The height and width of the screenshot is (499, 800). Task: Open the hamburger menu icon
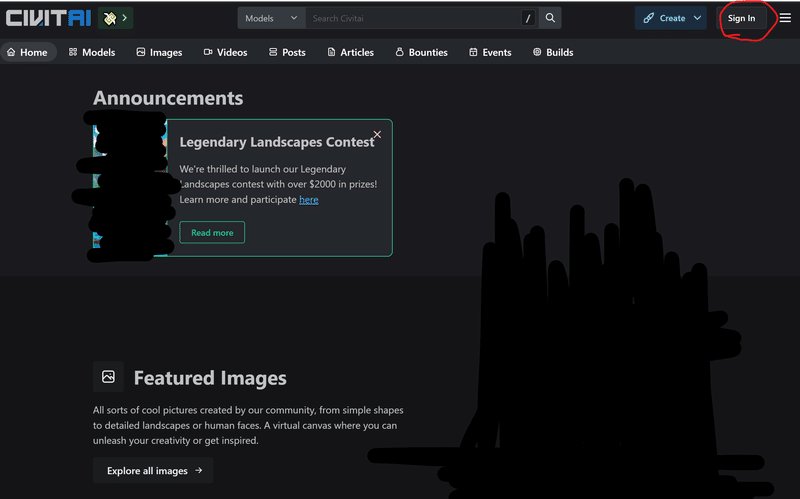[785, 18]
